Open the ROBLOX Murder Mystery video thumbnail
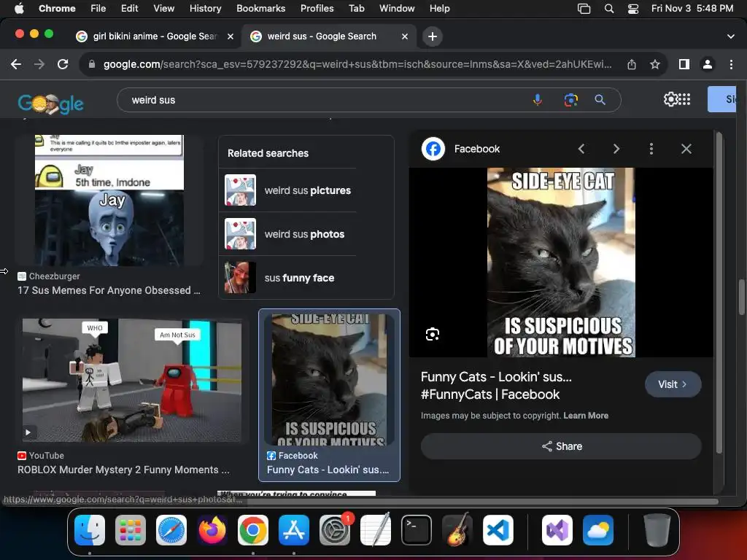747x560 pixels. [x=131, y=381]
